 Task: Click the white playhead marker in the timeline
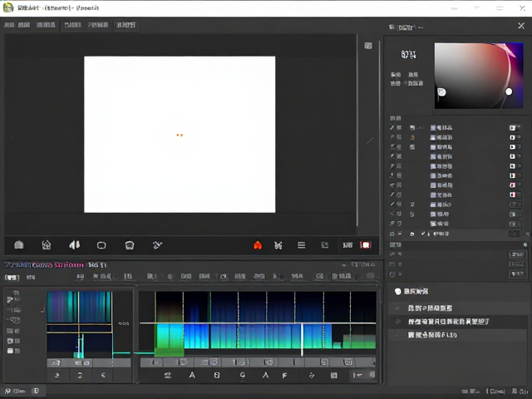coord(302,339)
